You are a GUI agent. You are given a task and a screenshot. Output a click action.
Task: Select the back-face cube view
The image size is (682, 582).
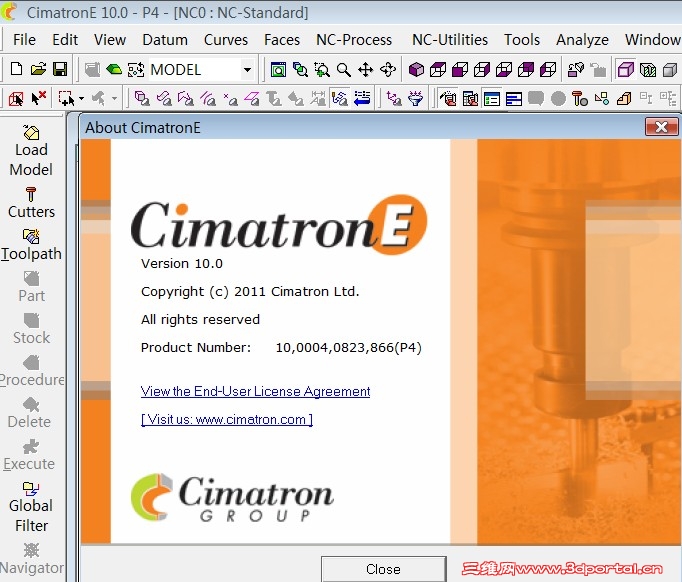tap(526, 70)
